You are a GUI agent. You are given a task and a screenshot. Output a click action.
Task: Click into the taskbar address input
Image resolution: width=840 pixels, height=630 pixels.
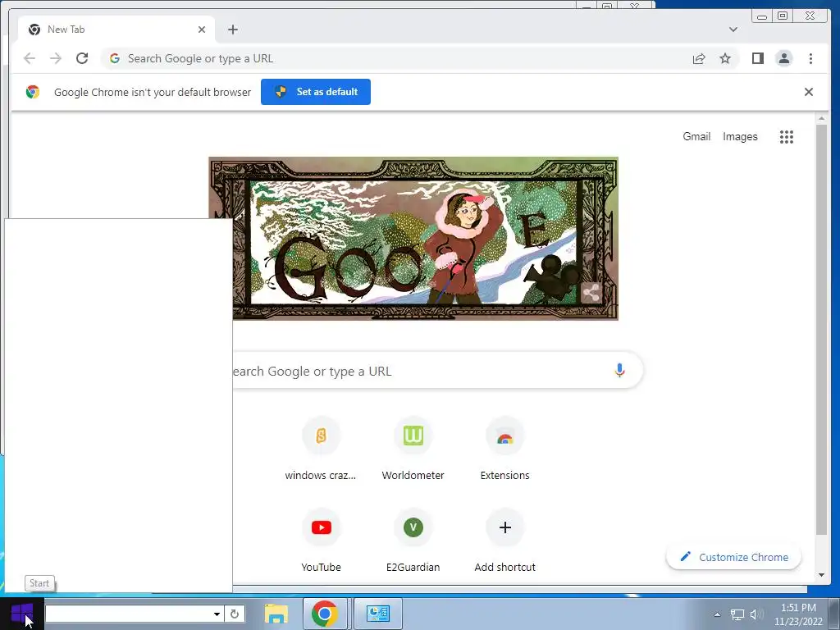[129, 614]
